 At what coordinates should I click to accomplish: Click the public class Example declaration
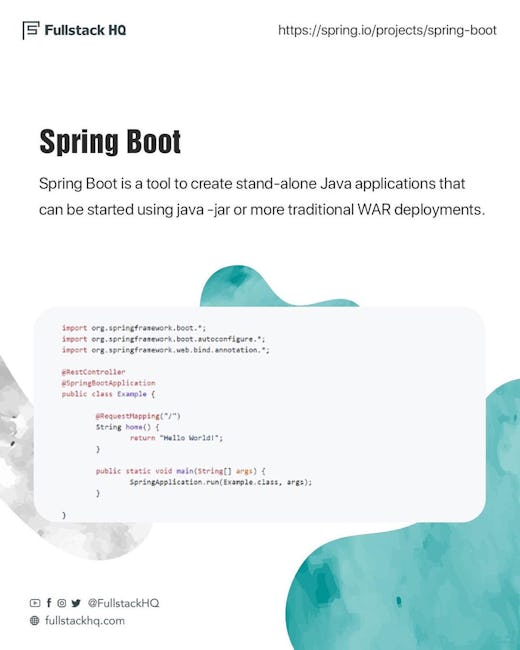pyautogui.click(x=108, y=394)
